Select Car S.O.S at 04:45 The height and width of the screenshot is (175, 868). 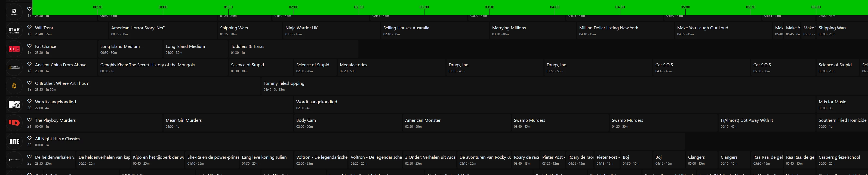pyautogui.click(x=701, y=68)
